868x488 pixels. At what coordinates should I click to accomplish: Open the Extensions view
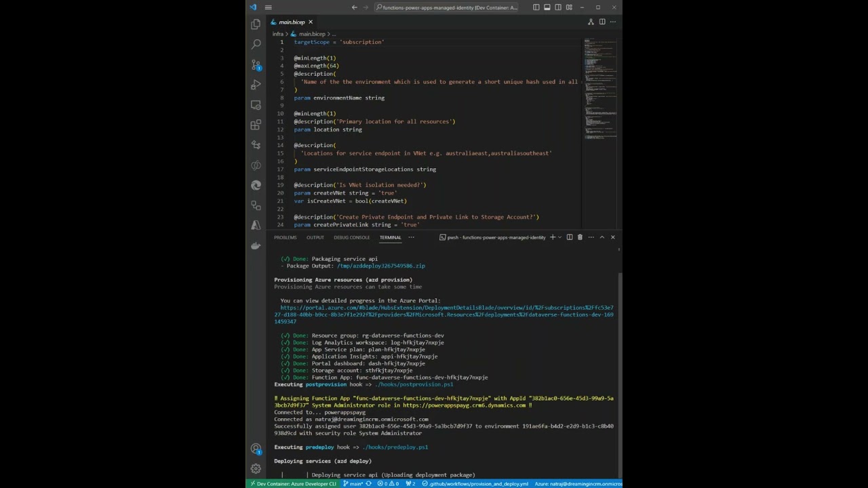click(256, 125)
